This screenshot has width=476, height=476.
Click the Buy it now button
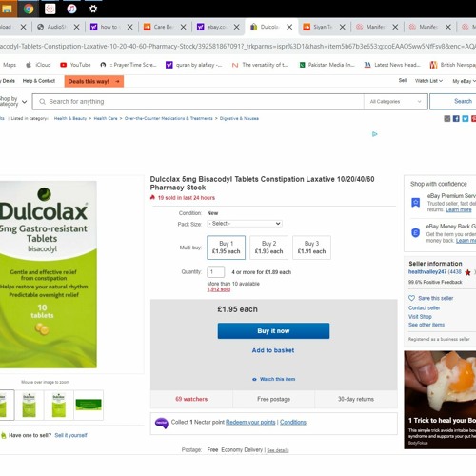coord(273,331)
